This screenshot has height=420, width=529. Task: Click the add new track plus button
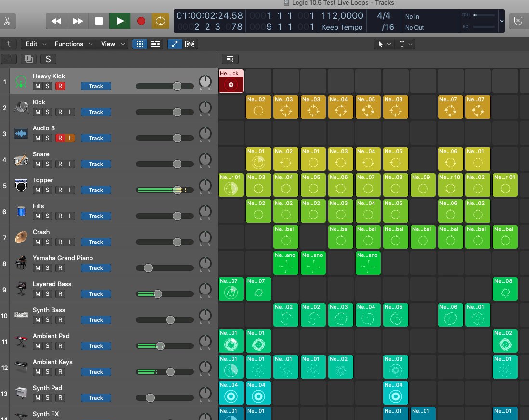[9, 59]
